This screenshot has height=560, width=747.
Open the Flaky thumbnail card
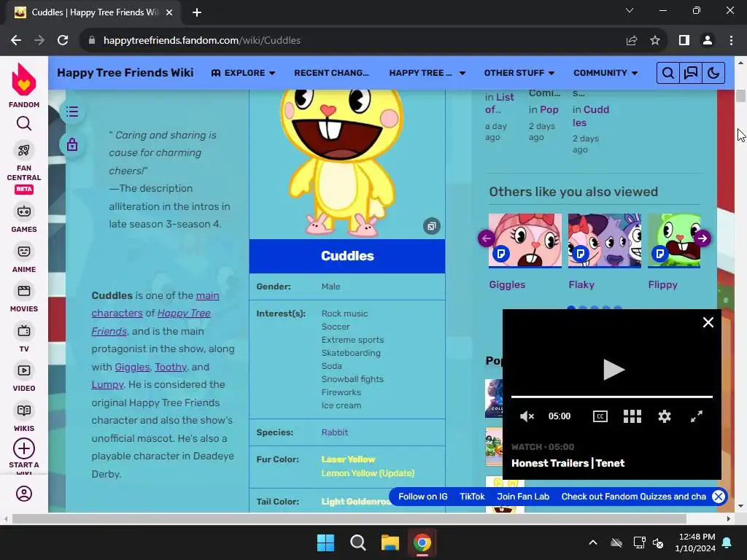coord(605,241)
